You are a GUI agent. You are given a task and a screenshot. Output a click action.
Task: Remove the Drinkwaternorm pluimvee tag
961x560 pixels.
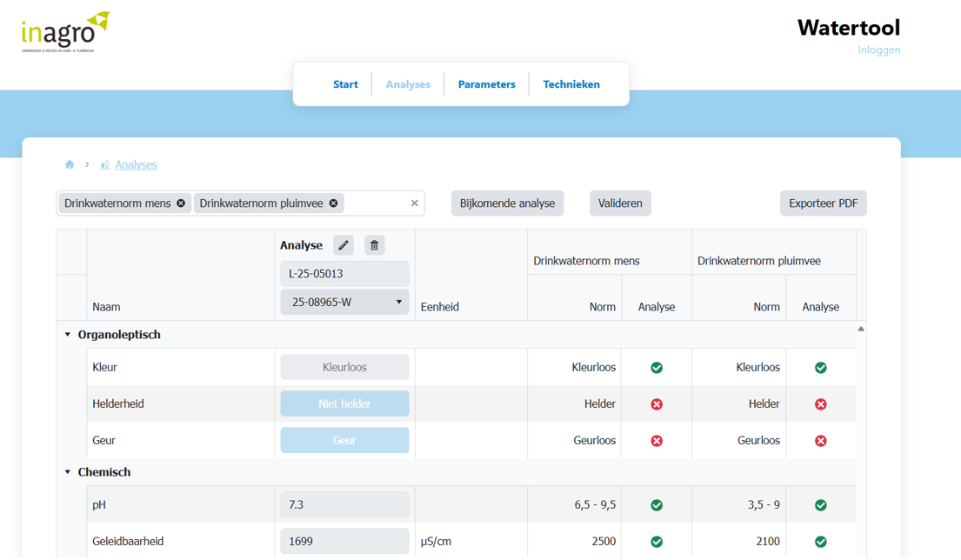333,203
